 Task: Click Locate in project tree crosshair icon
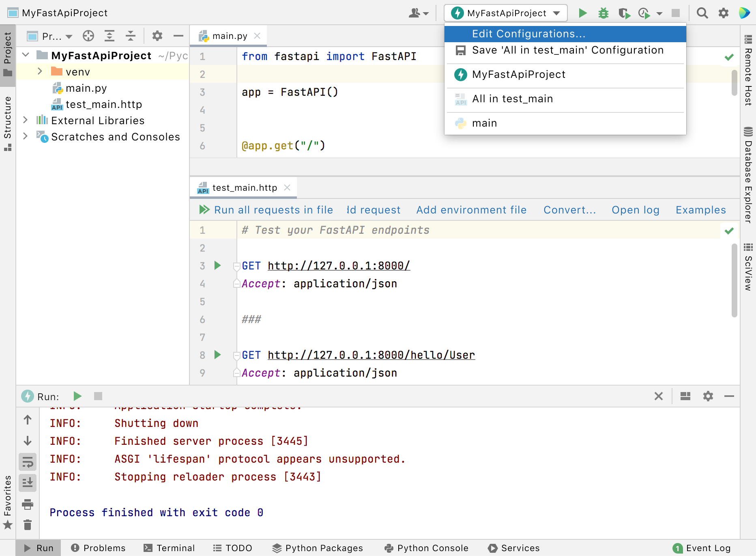88,36
